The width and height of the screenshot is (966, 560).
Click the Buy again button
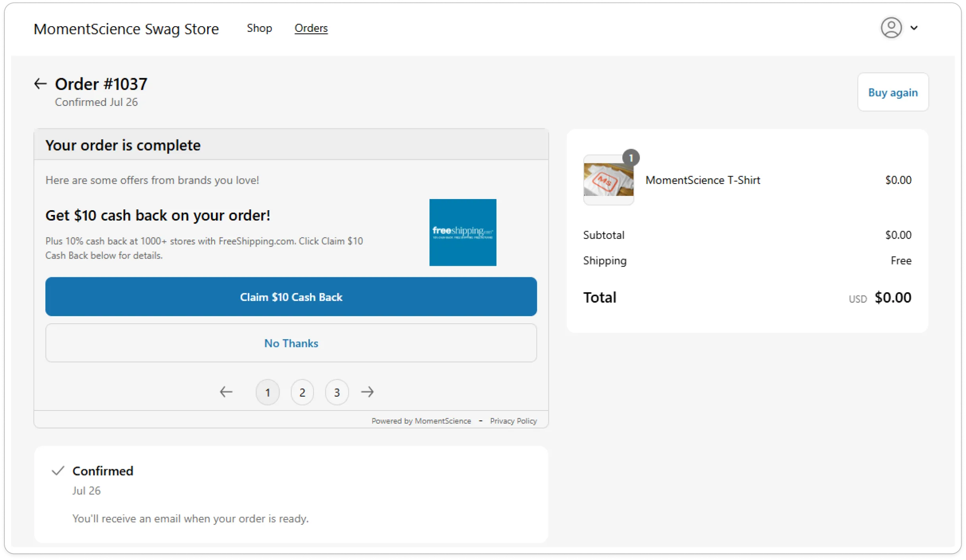pos(893,92)
